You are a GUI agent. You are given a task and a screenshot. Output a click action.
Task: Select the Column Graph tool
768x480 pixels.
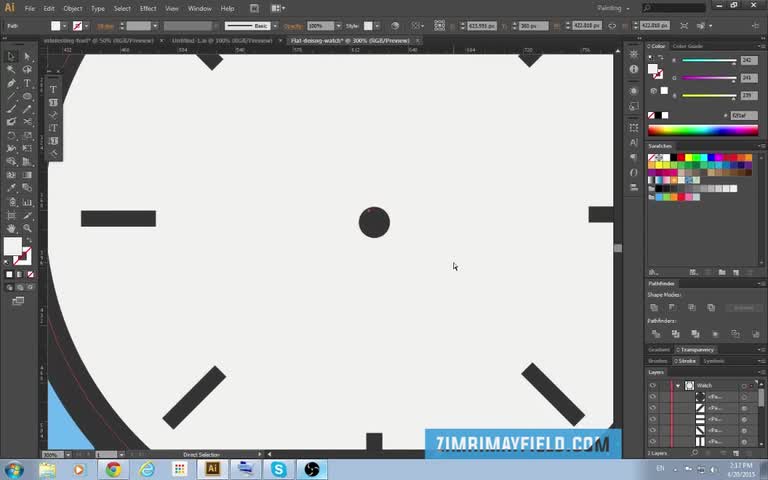pos(27,202)
